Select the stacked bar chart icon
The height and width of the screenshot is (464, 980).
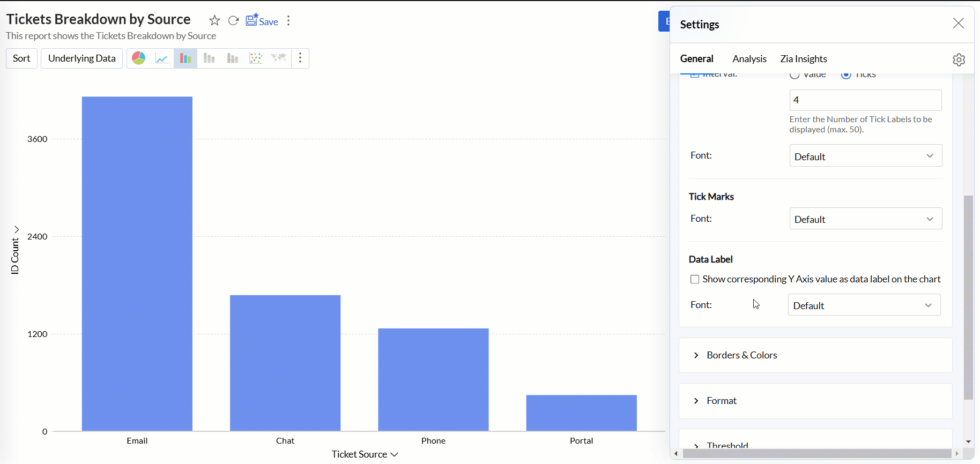209,58
